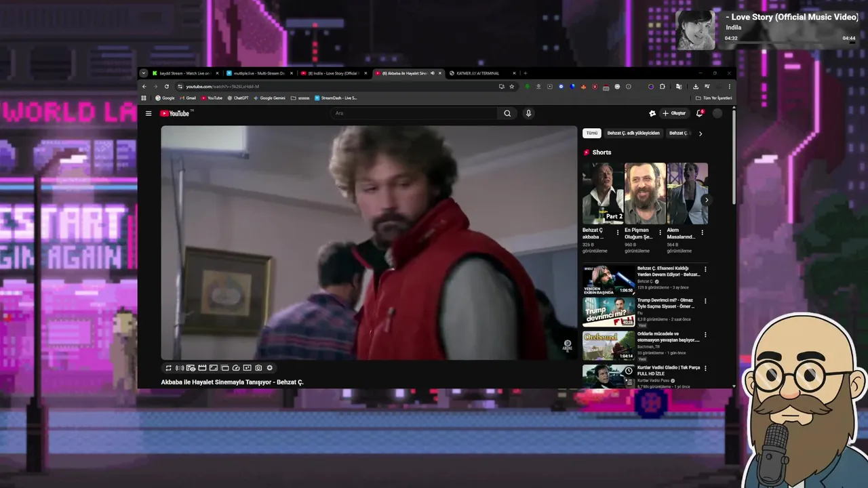Open 'Tüm Yer İşaretleri' bookmarks folder

(x=714, y=98)
